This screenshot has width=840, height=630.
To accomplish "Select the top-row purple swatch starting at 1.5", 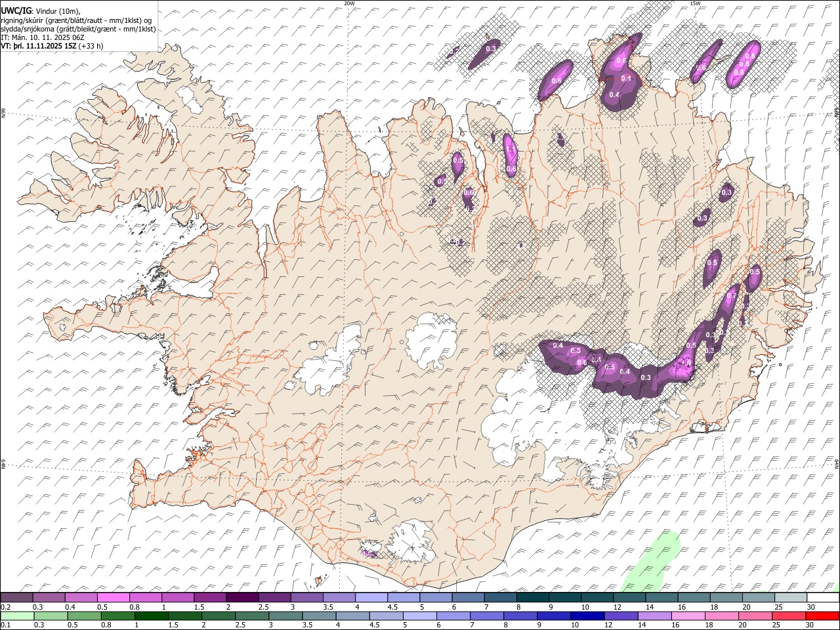I will click(210, 598).
